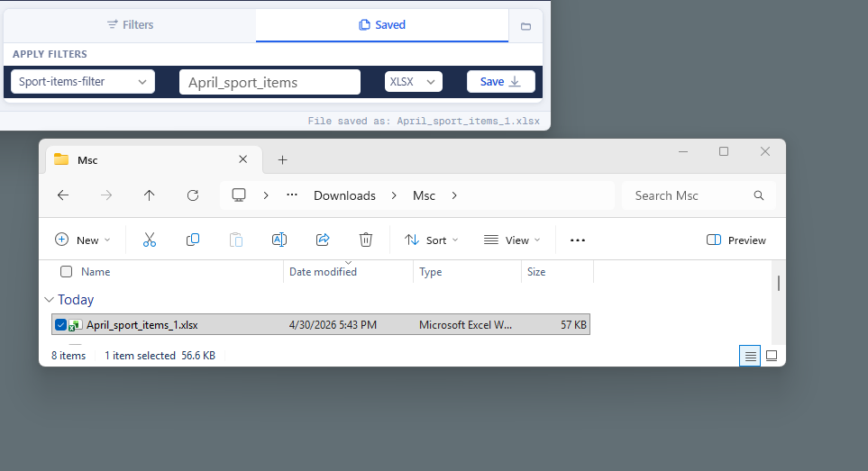Sort by Size column
Screen dimensions: 868x471
(536, 271)
